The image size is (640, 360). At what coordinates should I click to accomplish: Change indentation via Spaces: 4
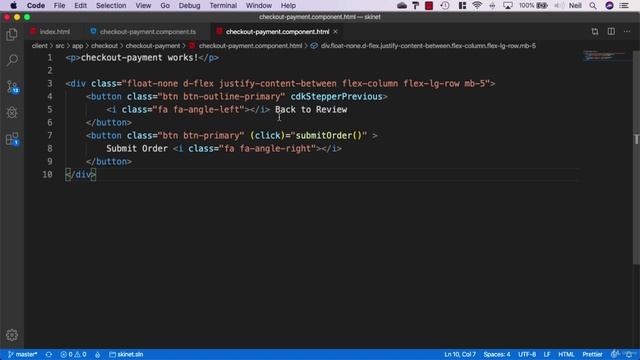(497, 354)
